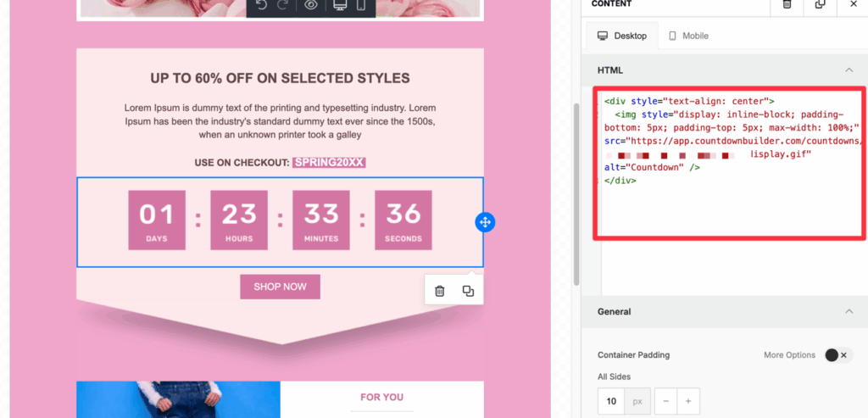This screenshot has height=418, width=868.
Task: Close the Content panel
Action: point(853,4)
